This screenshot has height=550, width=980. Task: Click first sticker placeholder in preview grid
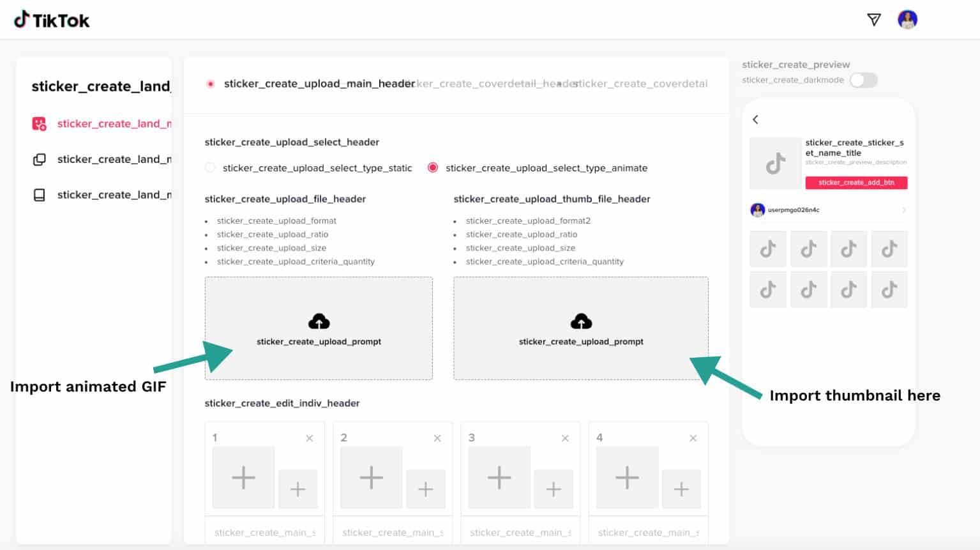click(768, 248)
